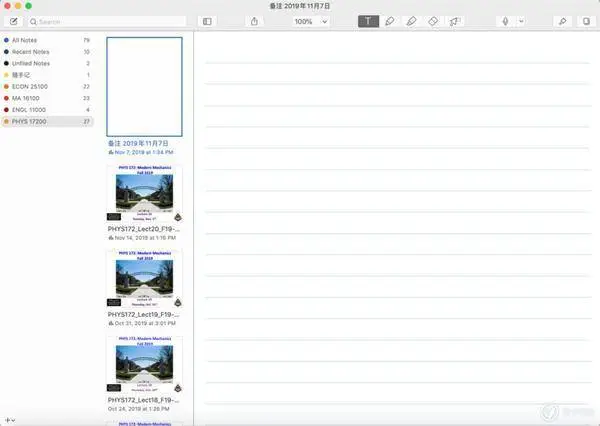
Task: Open the Share export icon
Action: pyautogui.click(x=254, y=21)
